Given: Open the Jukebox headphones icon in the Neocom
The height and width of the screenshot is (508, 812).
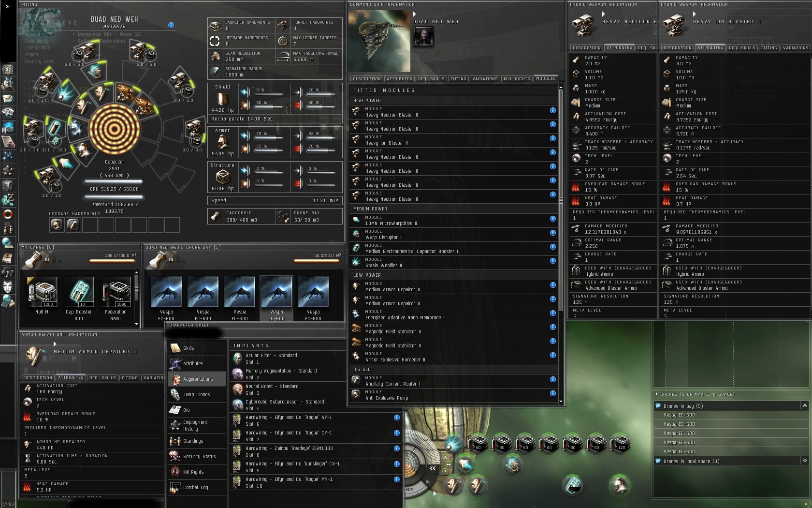Looking at the screenshot, I should [x=8, y=271].
